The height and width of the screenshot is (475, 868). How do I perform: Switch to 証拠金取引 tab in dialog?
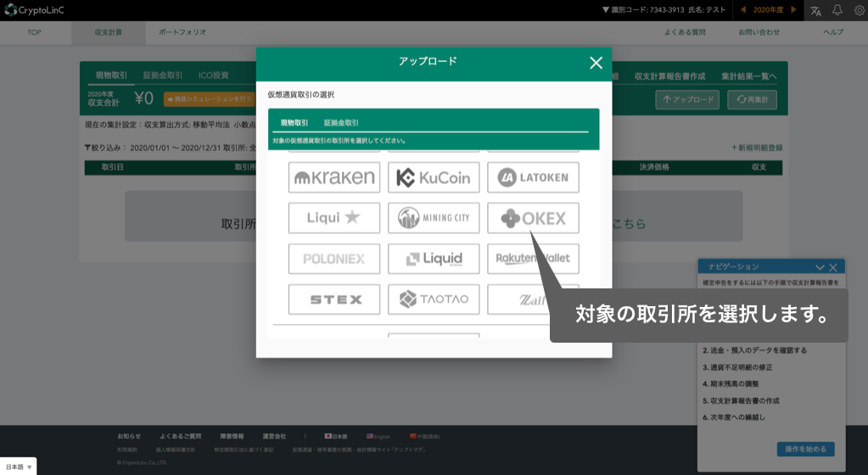click(x=341, y=123)
